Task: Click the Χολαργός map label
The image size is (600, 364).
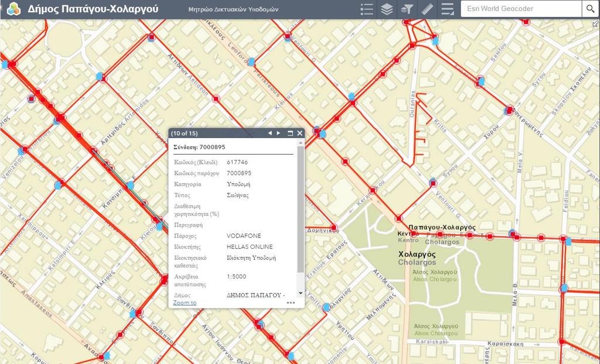Action: (x=417, y=254)
